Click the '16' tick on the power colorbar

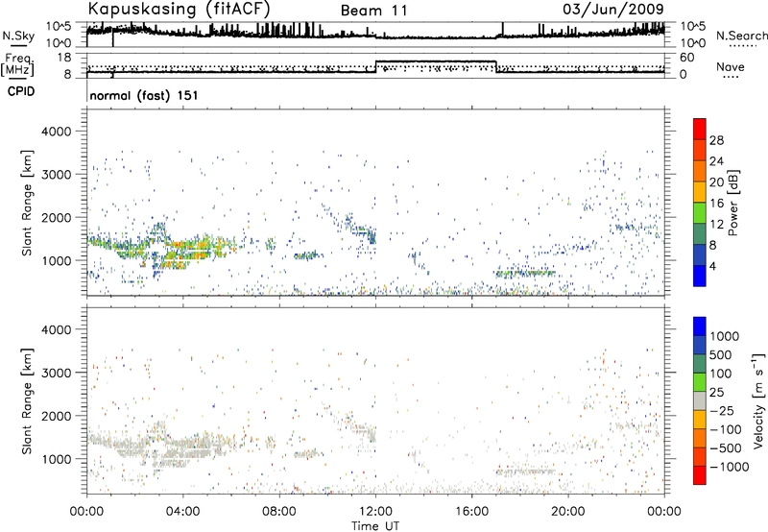pyautogui.click(x=716, y=204)
